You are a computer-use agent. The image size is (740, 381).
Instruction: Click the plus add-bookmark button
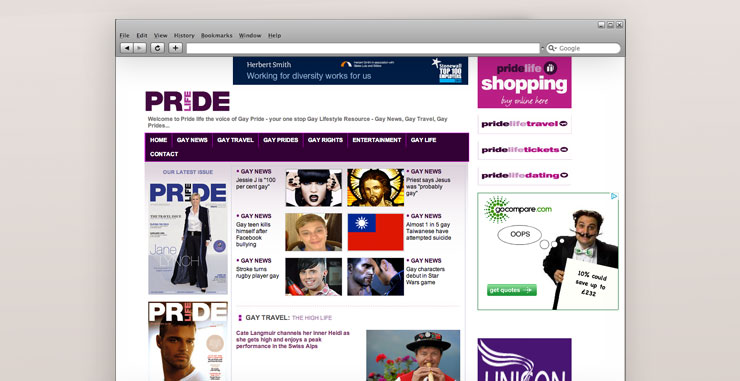pos(176,48)
